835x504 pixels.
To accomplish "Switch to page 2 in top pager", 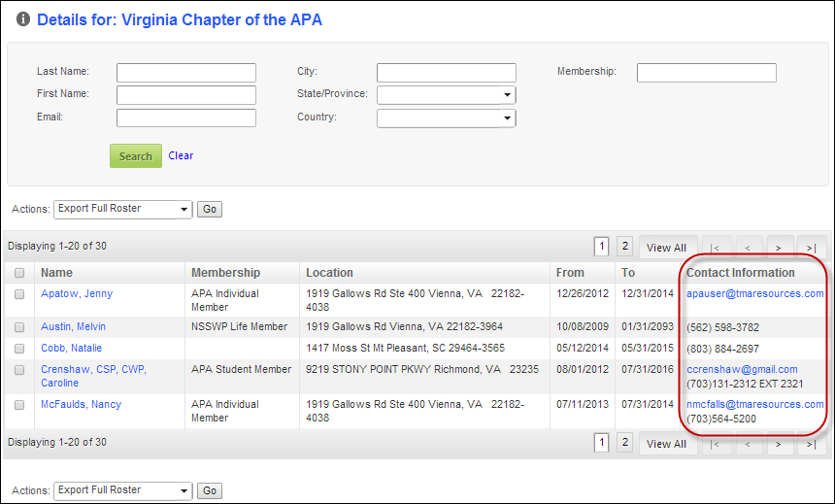I will click(625, 246).
